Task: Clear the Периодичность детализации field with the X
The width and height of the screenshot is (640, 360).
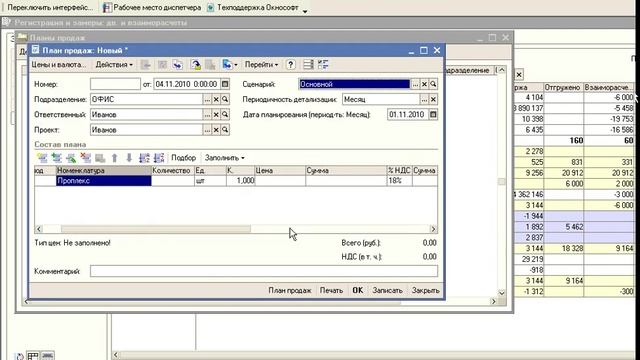Action: (x=433, y=99)
